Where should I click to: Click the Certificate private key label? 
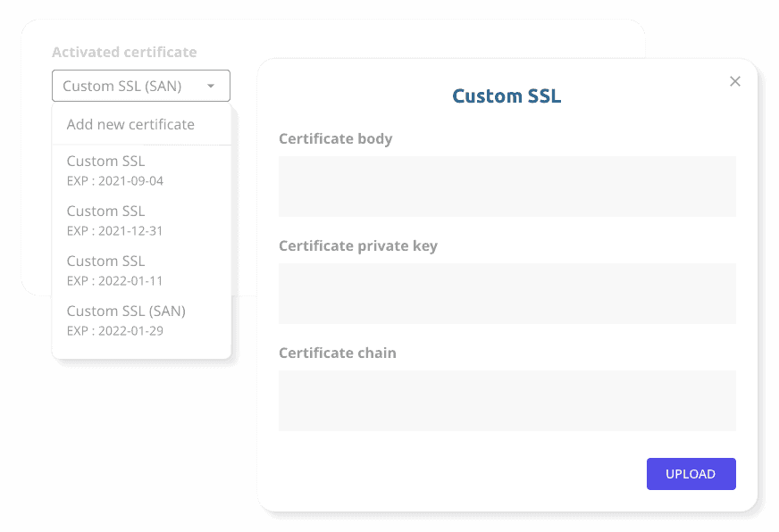358,246
